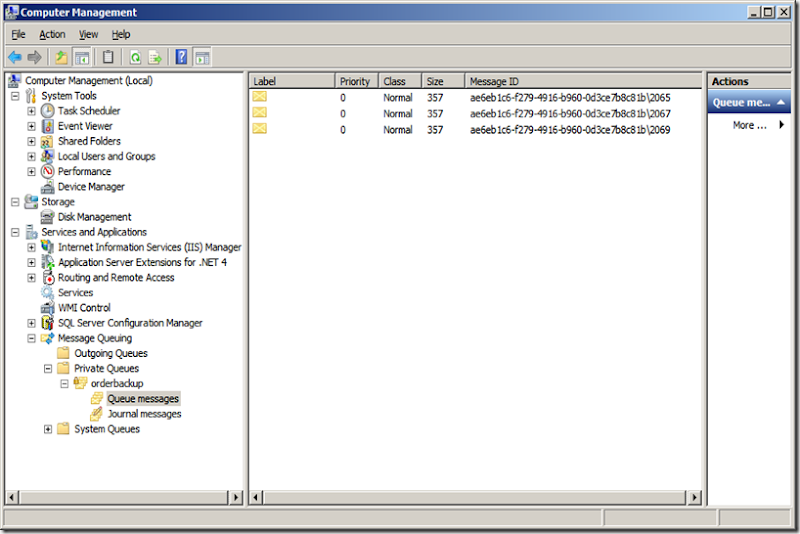The height and width of the screenshot is (534, 800).
Task: Select the Application Server Extensions for .NET 4 item
Action: click(142, 262)
